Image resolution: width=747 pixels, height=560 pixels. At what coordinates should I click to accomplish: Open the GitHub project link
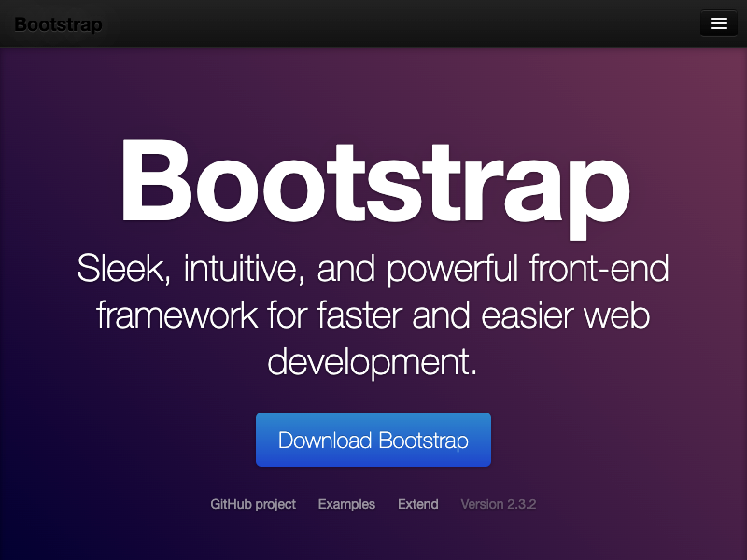(x=253, y=504)
